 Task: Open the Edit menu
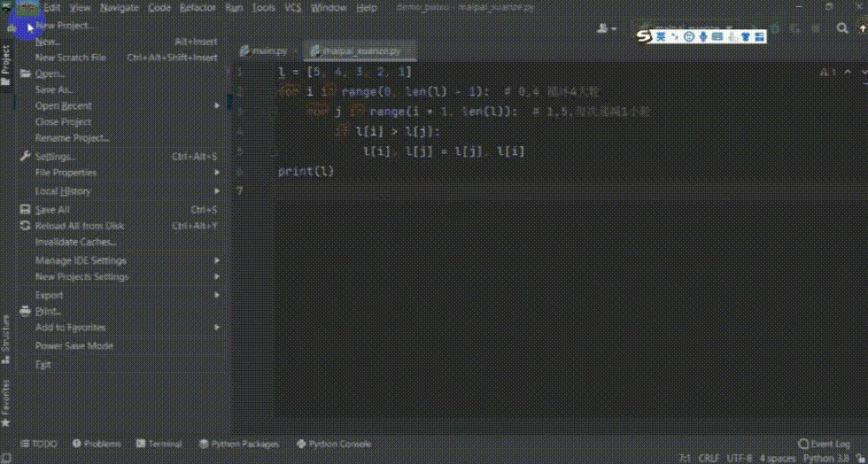point(51,8)
